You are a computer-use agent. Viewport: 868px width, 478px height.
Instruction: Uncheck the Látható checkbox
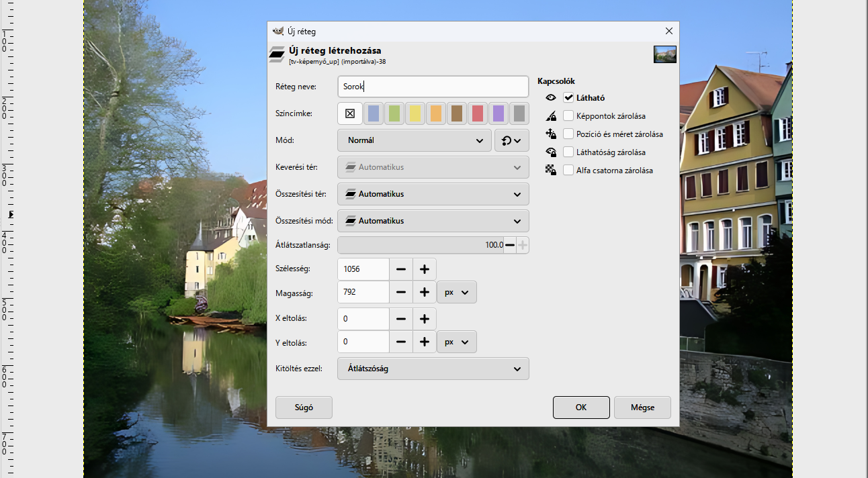coord(568,97)
